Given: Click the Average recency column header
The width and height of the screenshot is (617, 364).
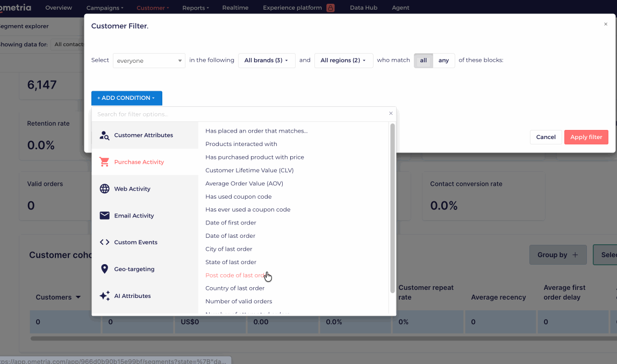Looking at the screenshot, I should [x=498, y=297].
